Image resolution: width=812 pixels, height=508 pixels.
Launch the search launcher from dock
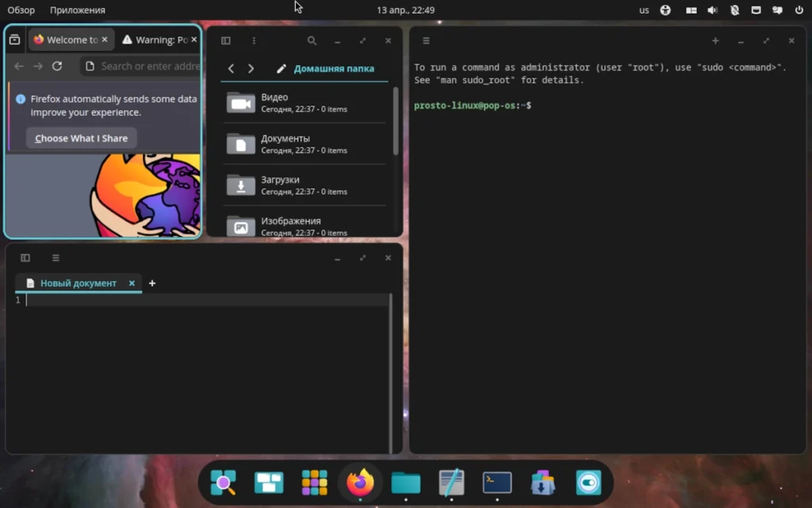[x=223, y=483]
